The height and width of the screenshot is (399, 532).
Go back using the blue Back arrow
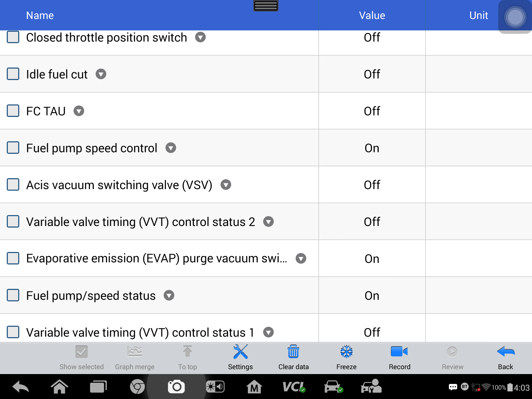tap(506, 357)
